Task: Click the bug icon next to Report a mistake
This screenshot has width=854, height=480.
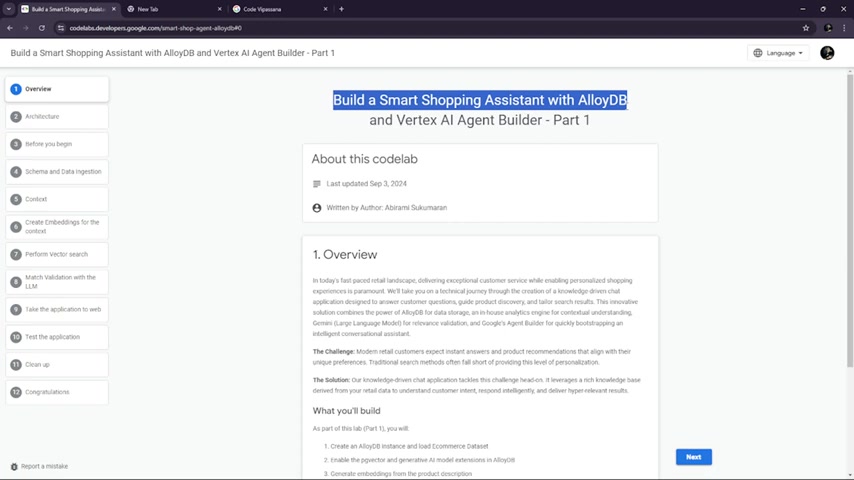Action: tap(14, 466)
